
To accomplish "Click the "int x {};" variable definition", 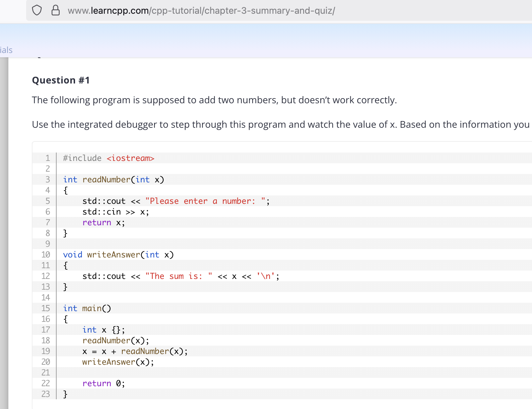I will click(x=104, y=330).
